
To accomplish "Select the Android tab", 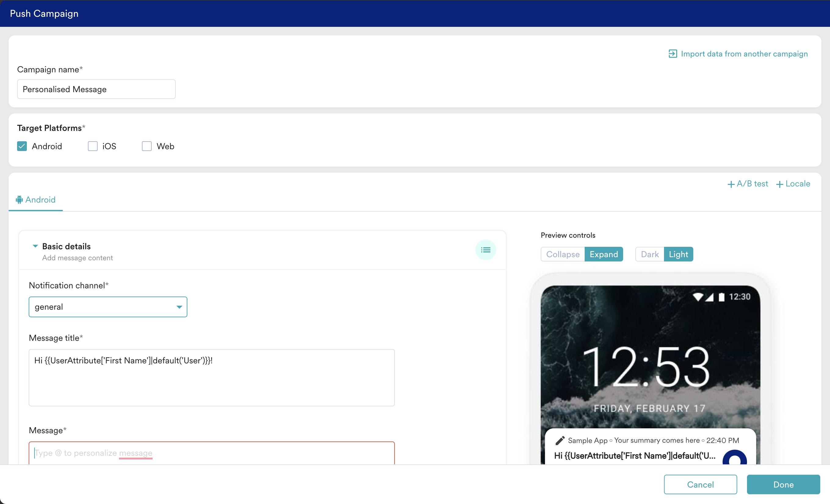I will coord(36,200).
